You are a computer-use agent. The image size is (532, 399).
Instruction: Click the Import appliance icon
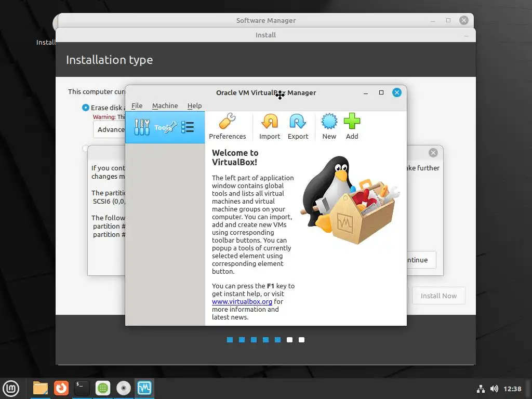pos(270,126)
